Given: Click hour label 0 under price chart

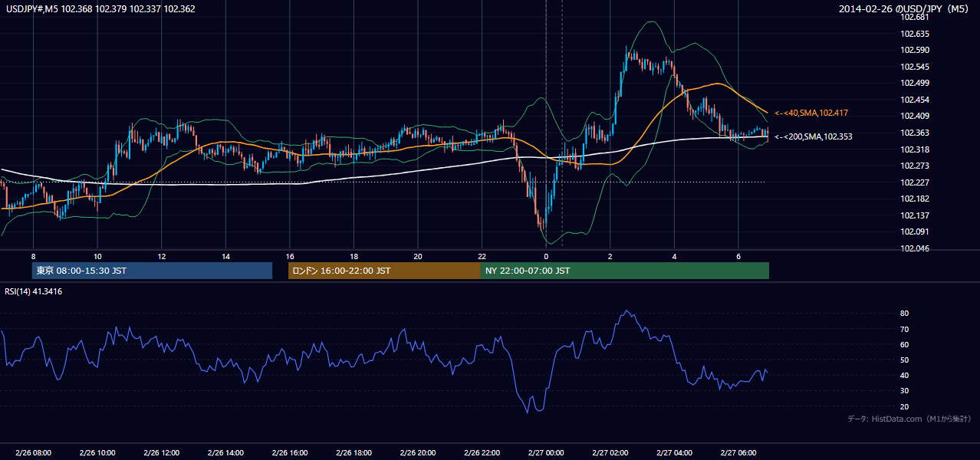Looking at the screenshot, I should 546,256.
